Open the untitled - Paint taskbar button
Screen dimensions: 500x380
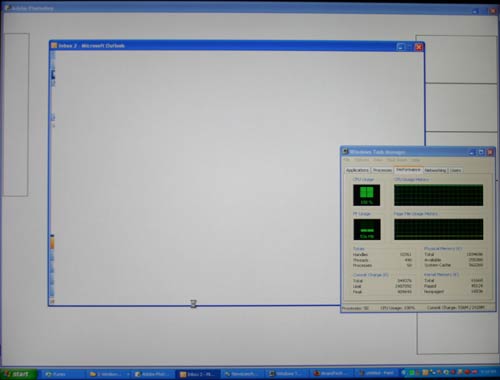pyautogui.click(x=377, y=373)
